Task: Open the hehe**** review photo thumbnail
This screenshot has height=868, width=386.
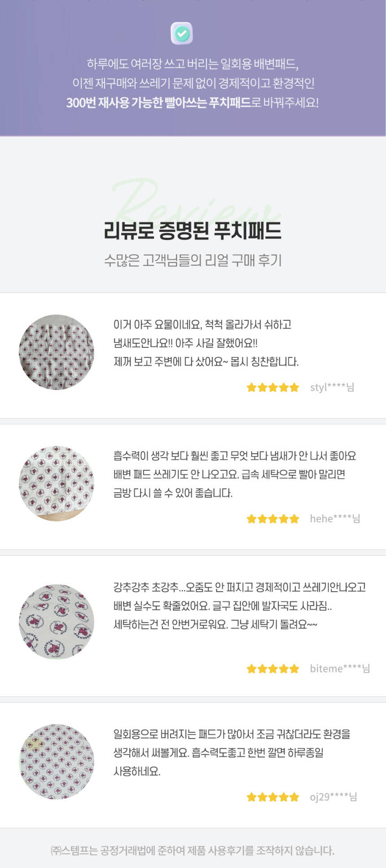Action: pos(57,483)
